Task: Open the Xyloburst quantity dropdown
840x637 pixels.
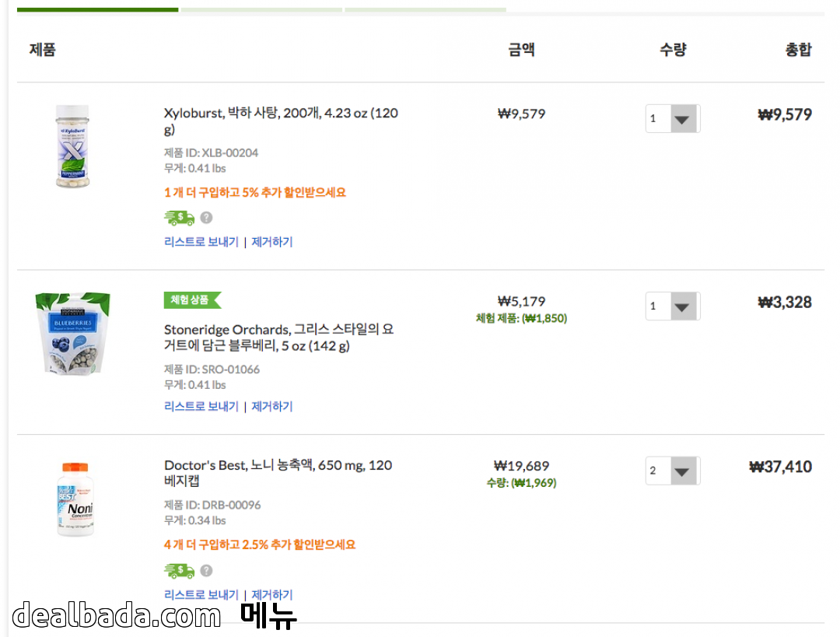Action: click(x=673, y=119)
